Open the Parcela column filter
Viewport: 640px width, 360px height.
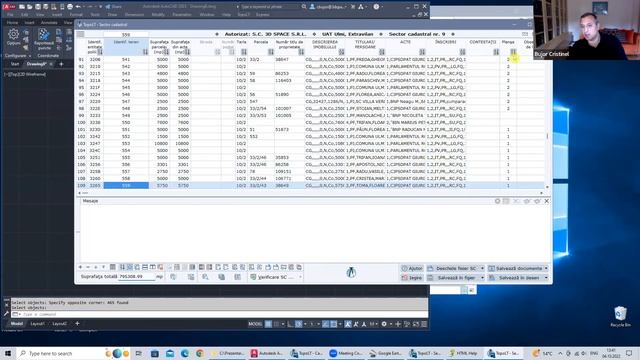271,52
